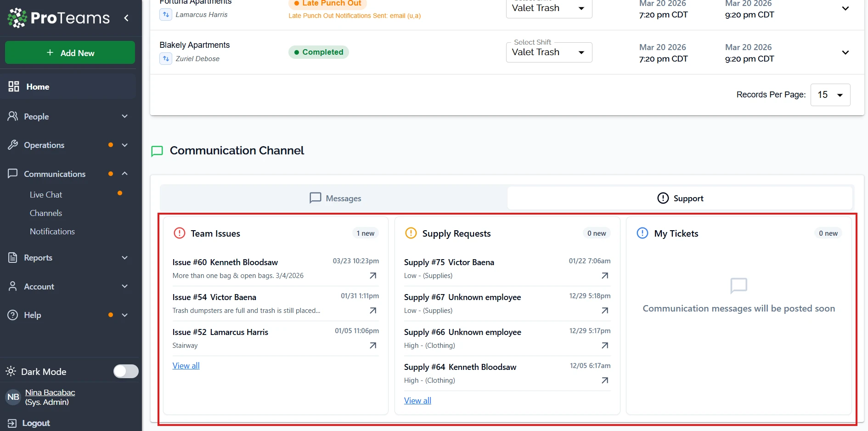
Task: Click the Nina Bacabac profile link
Action: point(50,392)
